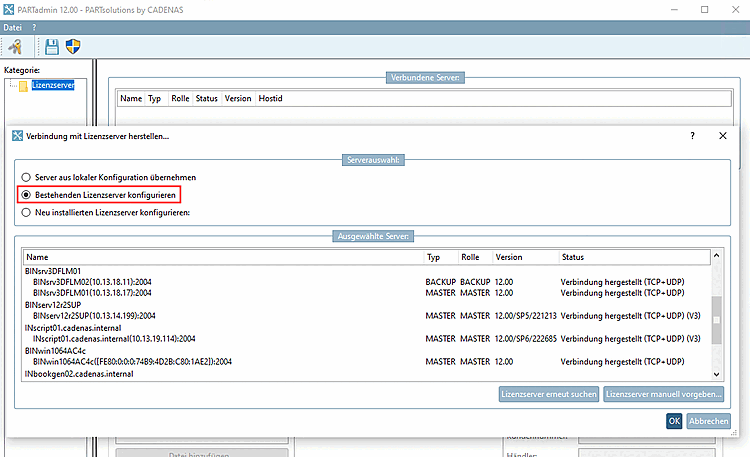Click the dialog's help question mark
Image resolution: width=750 pixels, height=457 pixels.
pyautogui.click(x=692, y=136)
